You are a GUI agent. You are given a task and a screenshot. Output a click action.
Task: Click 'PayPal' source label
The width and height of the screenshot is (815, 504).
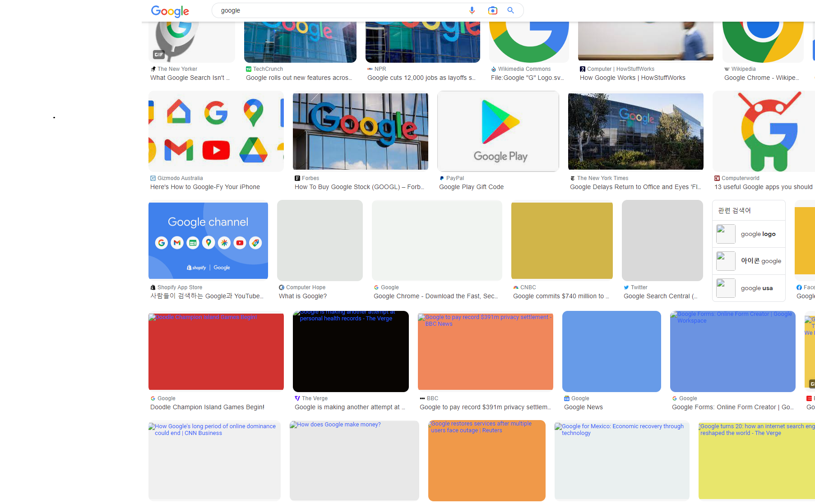coord(455,178)
